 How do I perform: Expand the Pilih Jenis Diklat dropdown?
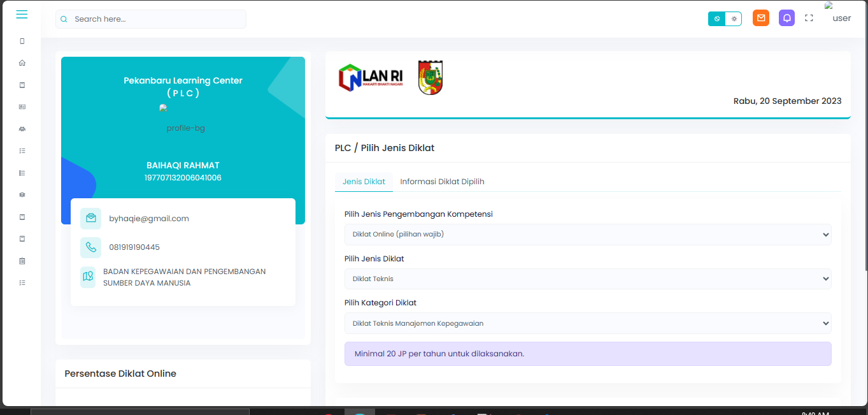[x=587, y=279]
